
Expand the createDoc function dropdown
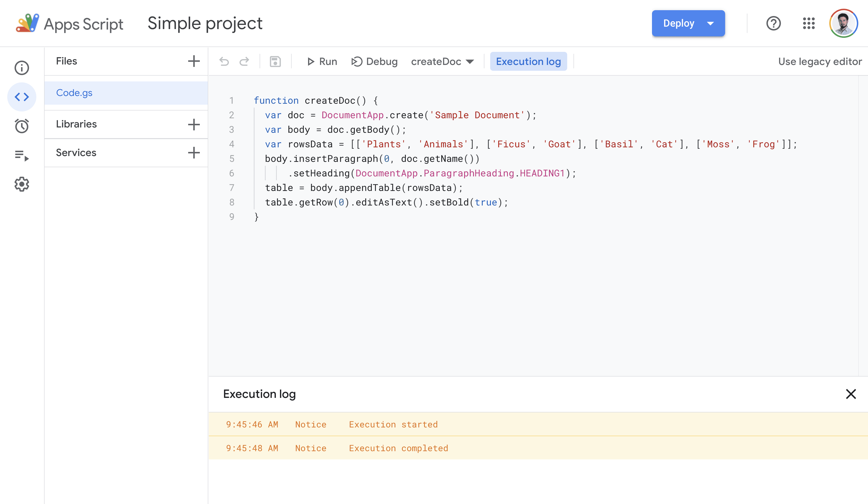point(442,62)
